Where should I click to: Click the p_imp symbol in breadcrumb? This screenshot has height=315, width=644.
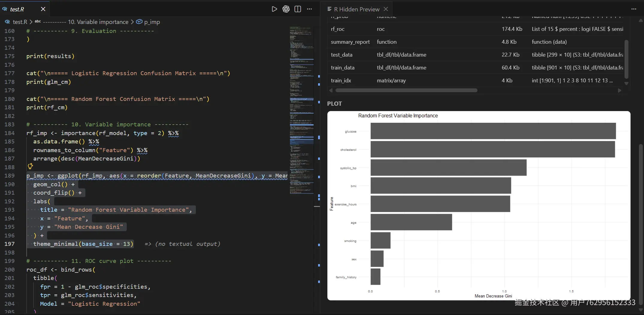152,22
